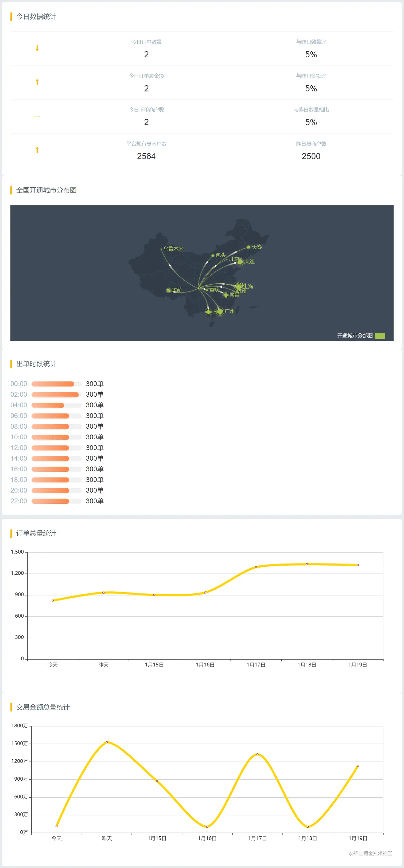Screen dimensions: 404x868
Task: Click the 1800万 axis label on amount chart
Action: [20, 725]
